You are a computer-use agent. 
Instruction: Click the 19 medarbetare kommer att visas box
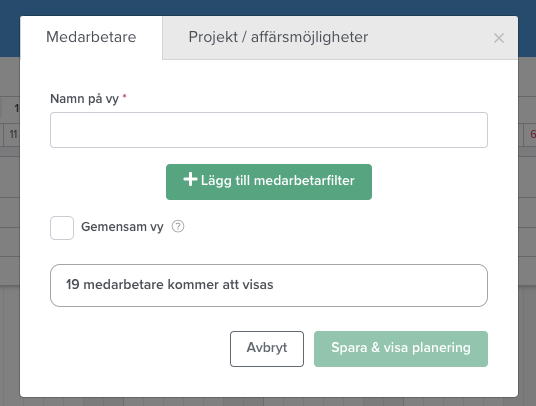point(269,285)
